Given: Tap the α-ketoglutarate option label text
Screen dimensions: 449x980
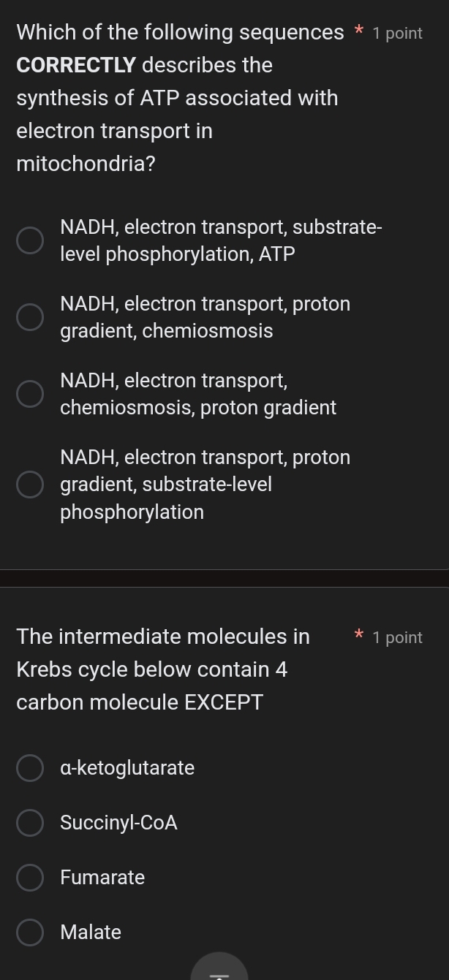Looking at the screenshot, I should [x=128, y=768].
